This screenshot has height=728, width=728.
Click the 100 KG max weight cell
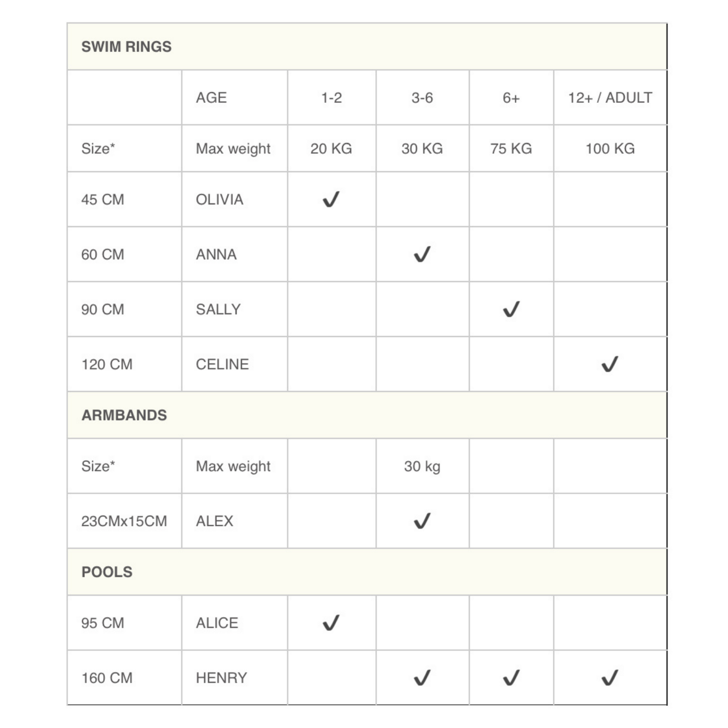pos(610,149)
